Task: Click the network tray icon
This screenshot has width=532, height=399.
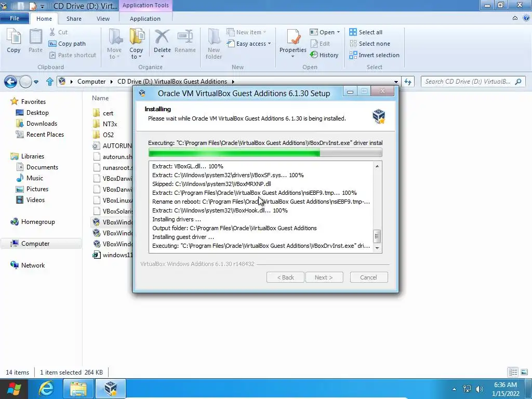Action: coord(467,389)
